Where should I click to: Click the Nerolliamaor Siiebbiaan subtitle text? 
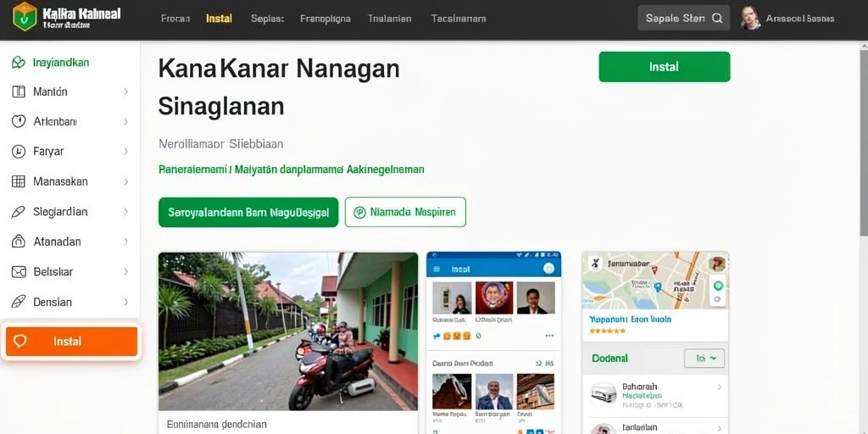coord(221,144)
